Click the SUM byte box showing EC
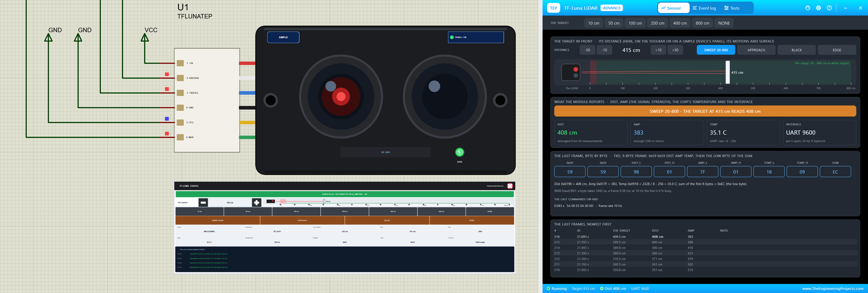This screenshot has width=868, height=293. click(835, 172)
